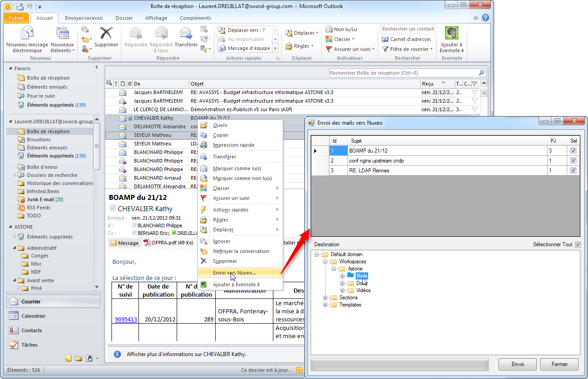Open the Classer ribbon dropdown
Image resolution: width=588 pixels, height=379 pixels.
pyautogui.click(x=340, y=39)
